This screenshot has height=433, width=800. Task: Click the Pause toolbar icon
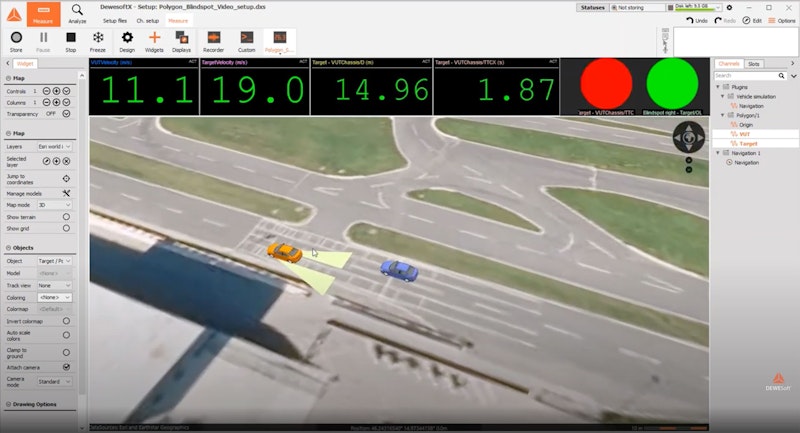[x=43, y=42]
